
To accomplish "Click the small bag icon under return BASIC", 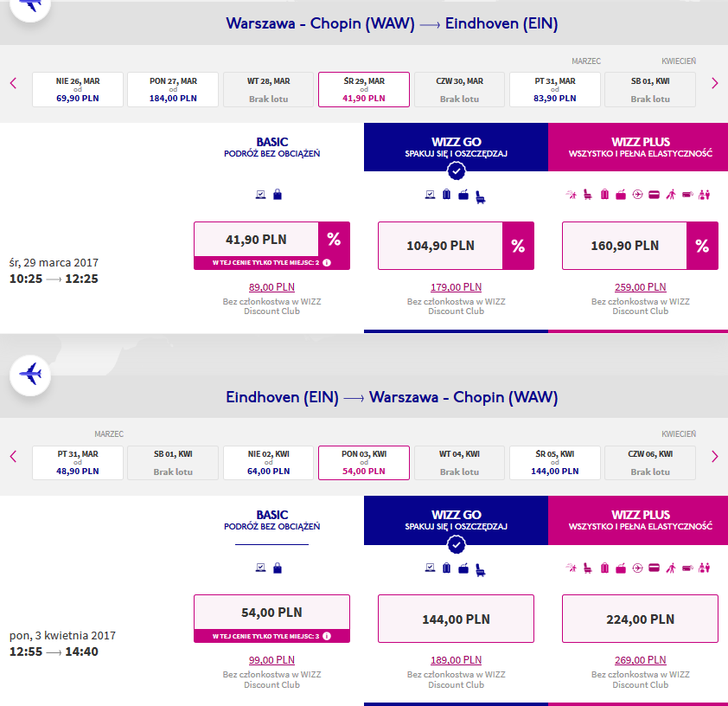I will (x=278, y=568).
